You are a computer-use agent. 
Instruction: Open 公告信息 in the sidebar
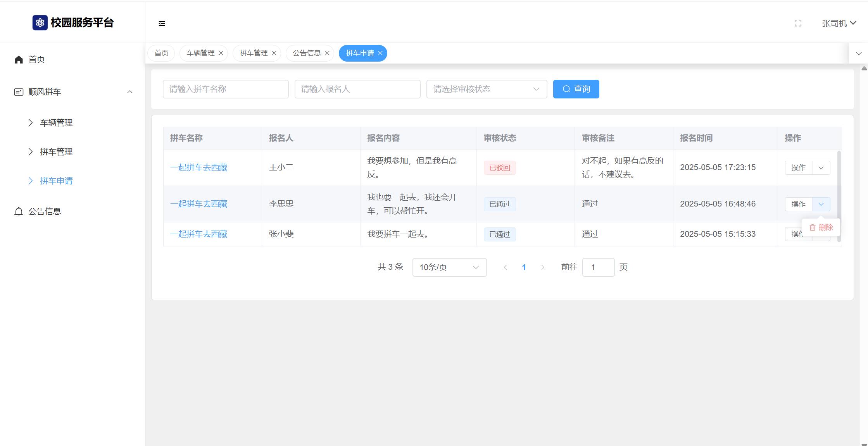point(45,212)
